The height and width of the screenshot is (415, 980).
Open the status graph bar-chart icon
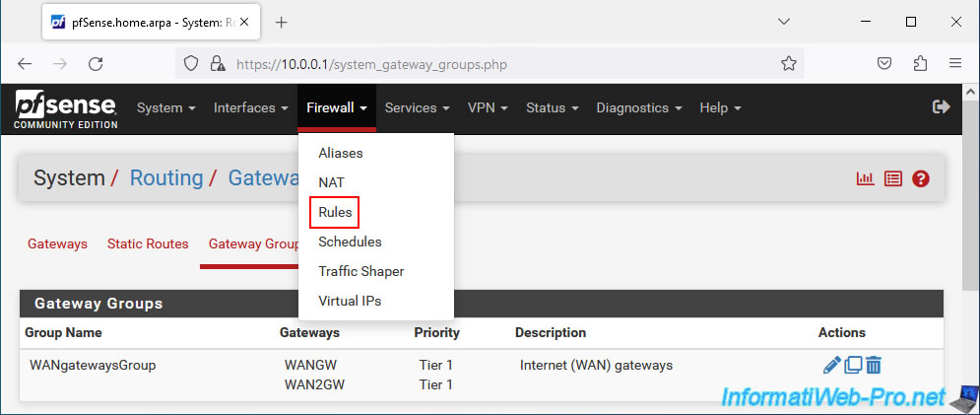click(x=866, y=179)
